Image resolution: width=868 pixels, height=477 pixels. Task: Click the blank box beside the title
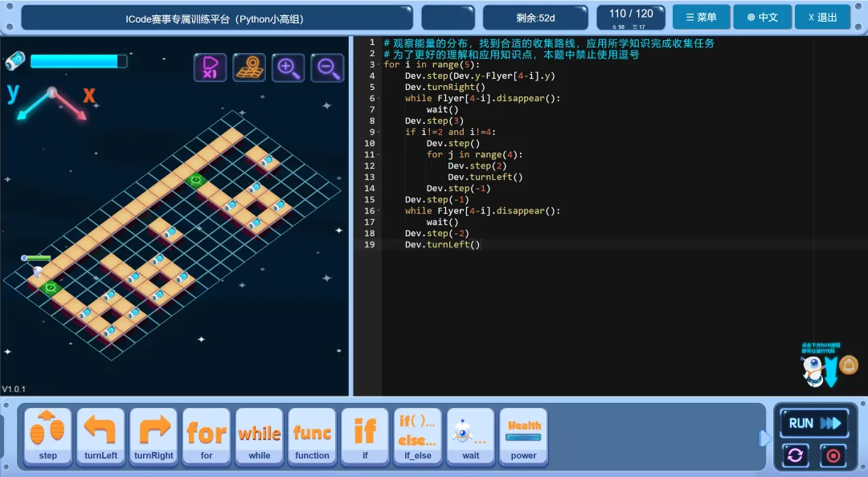pyautogui.click(x=448, y=18)
